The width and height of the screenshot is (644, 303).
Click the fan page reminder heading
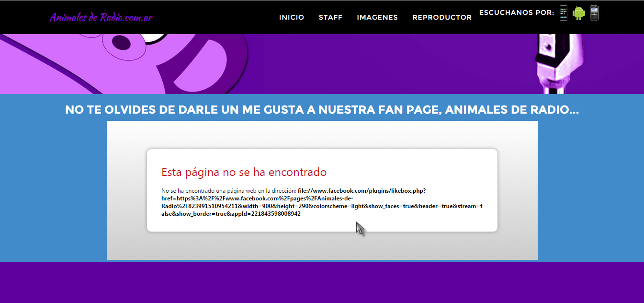coord(322,110)
